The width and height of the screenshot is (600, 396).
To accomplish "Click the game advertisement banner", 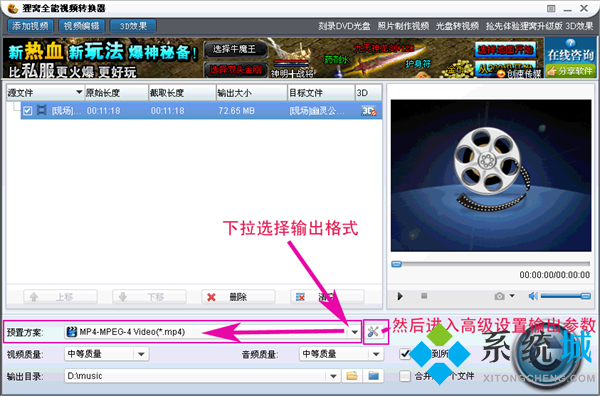I will point(273,58).
